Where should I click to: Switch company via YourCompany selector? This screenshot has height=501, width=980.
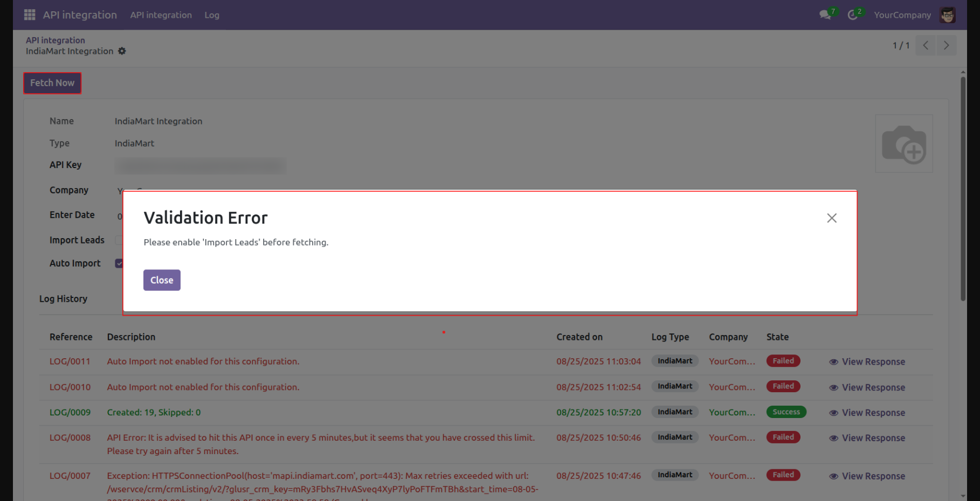(902, 15)
